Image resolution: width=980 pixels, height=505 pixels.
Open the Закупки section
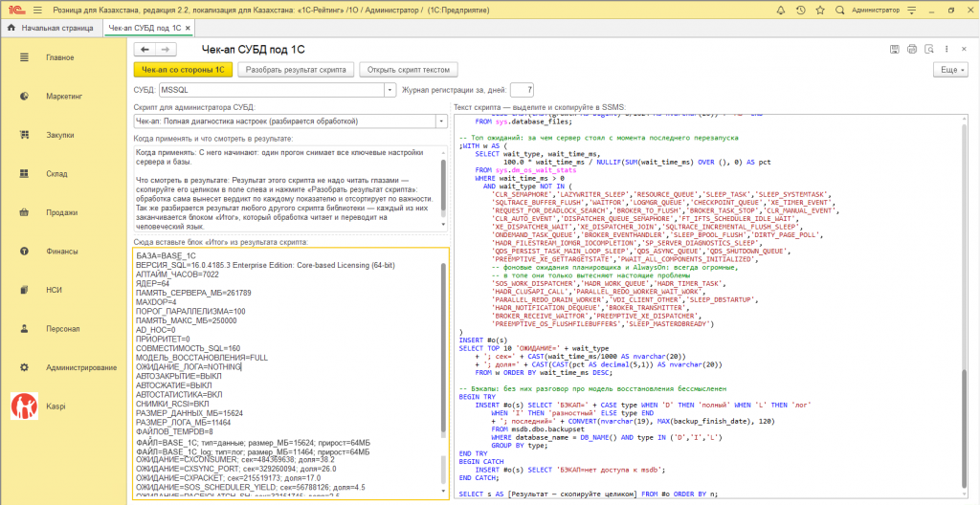(x=60, y=135)
